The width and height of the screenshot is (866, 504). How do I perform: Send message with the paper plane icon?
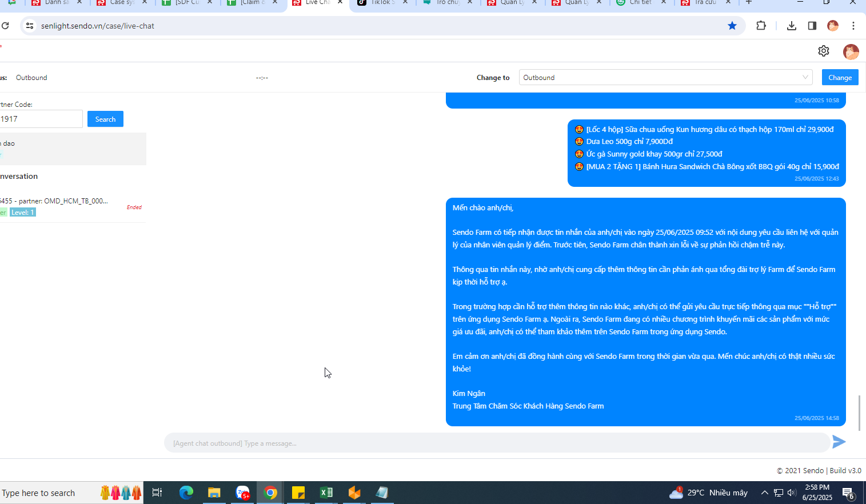pos(839,442)
